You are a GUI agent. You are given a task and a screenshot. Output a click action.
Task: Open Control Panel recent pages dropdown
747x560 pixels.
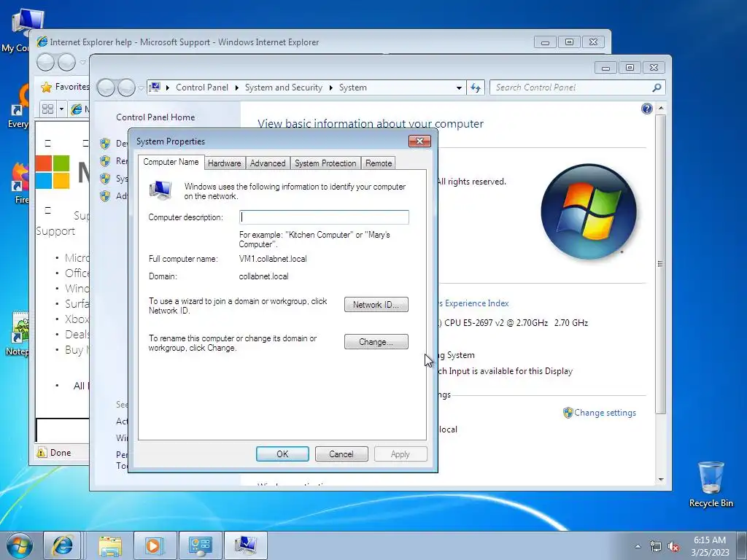pyautogui.click(x=141, y=88)
